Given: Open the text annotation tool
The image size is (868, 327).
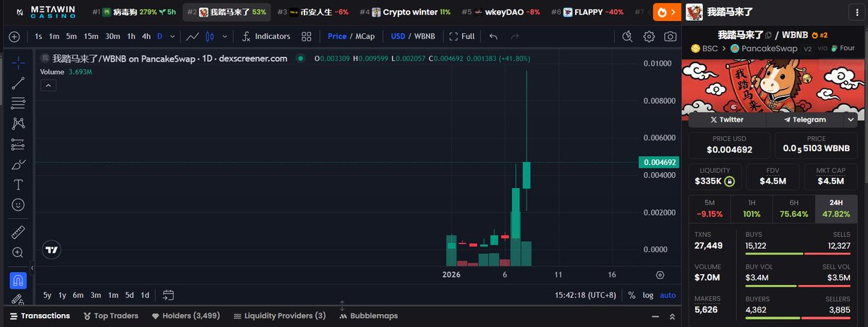Looking at the screenshot, I should 18,185.
